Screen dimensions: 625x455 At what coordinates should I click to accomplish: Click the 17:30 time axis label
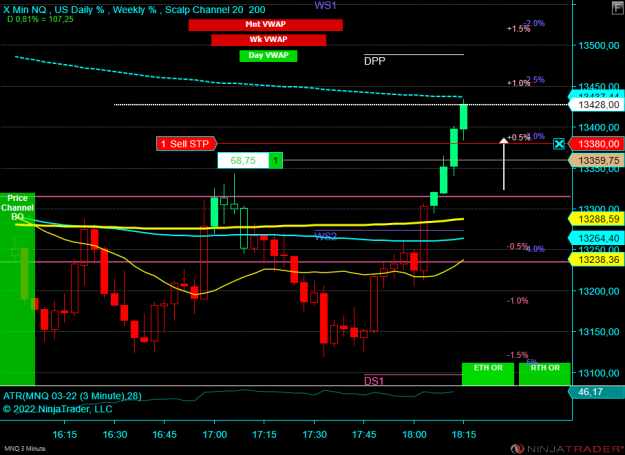(x=314, y=435)
